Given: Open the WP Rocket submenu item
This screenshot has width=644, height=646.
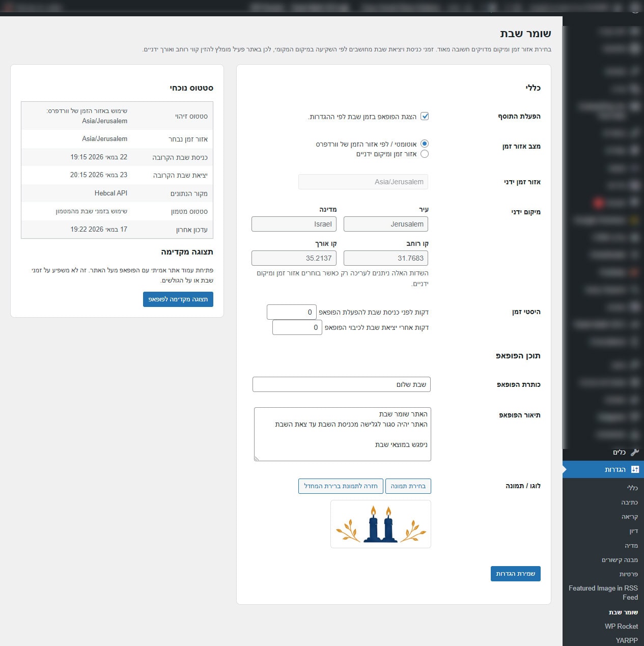Looking at the screenshot, I should tap(621, 626).
